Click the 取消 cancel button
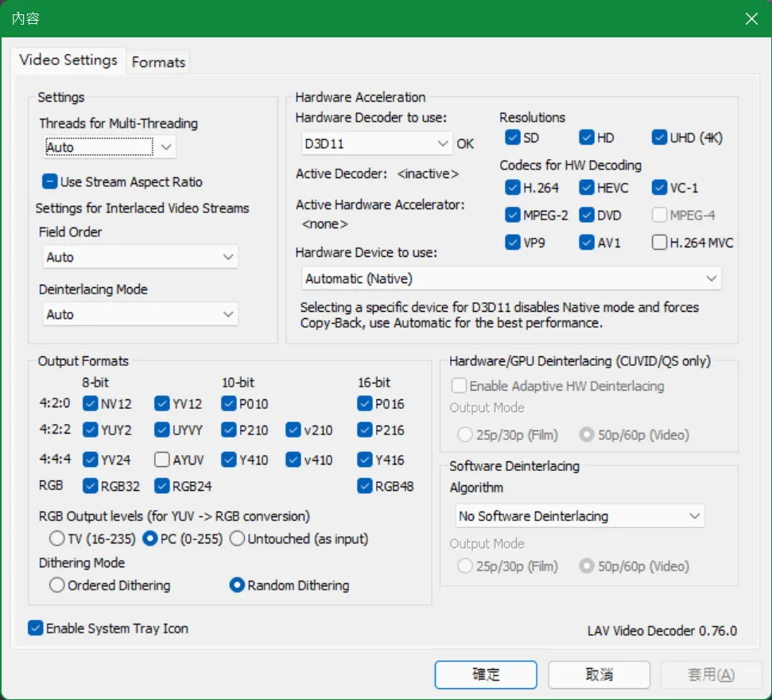 pos(599,675)
